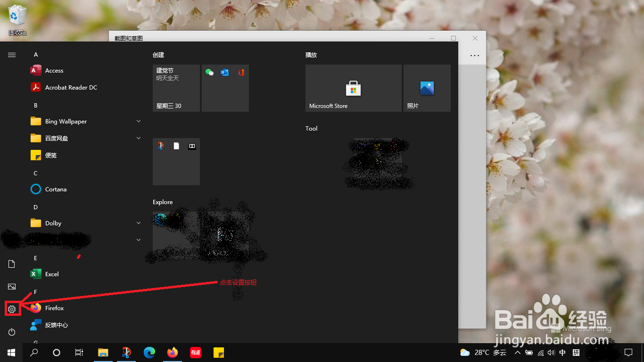Screen dimensions: 644x362
Task: Open the 照片 Photos tile
Action: (427, 88)
